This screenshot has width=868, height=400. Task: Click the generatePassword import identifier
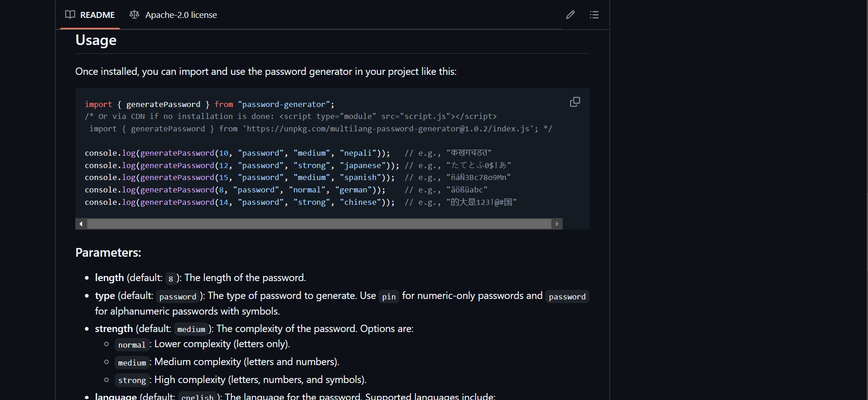(x=163, y=104)
